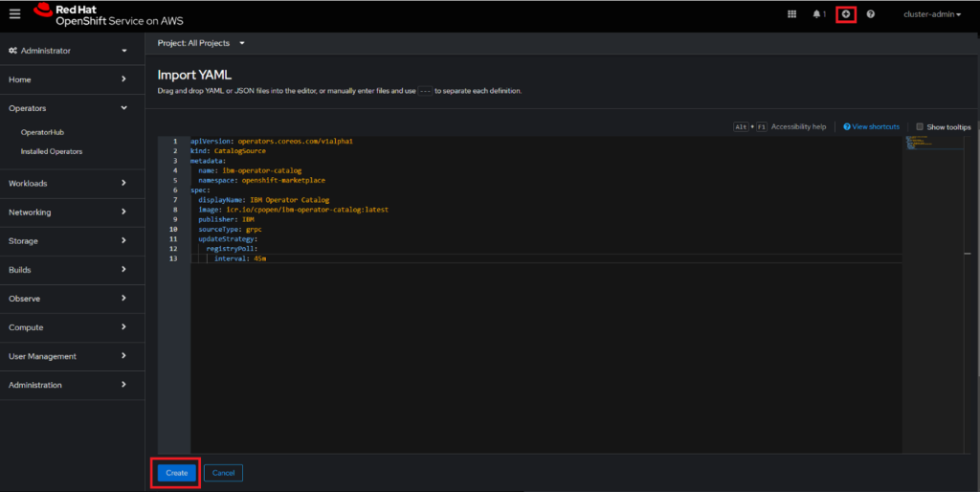This screenshot has width=980, height=492.
Task: Click the image icr.io line in editor
Action: click(293, 210)
